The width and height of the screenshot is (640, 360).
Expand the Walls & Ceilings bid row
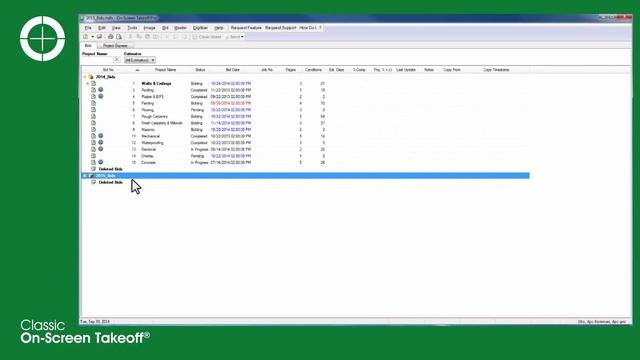pos(88,83)
